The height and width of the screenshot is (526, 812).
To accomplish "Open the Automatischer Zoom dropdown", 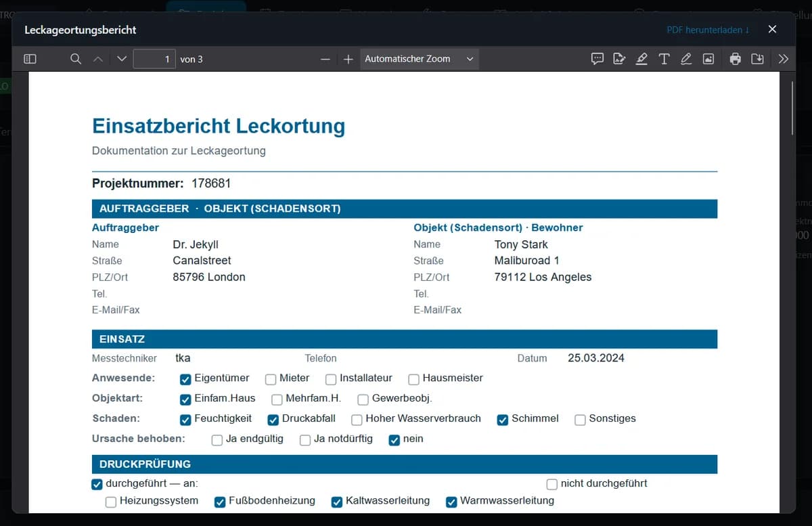I will click(420, 59).
